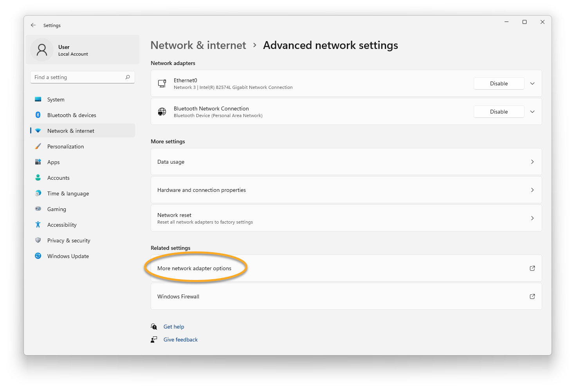This screenshot has width=577, height=392.
Task: Select Privacy & security in sidebar
Action: (69, 240)
